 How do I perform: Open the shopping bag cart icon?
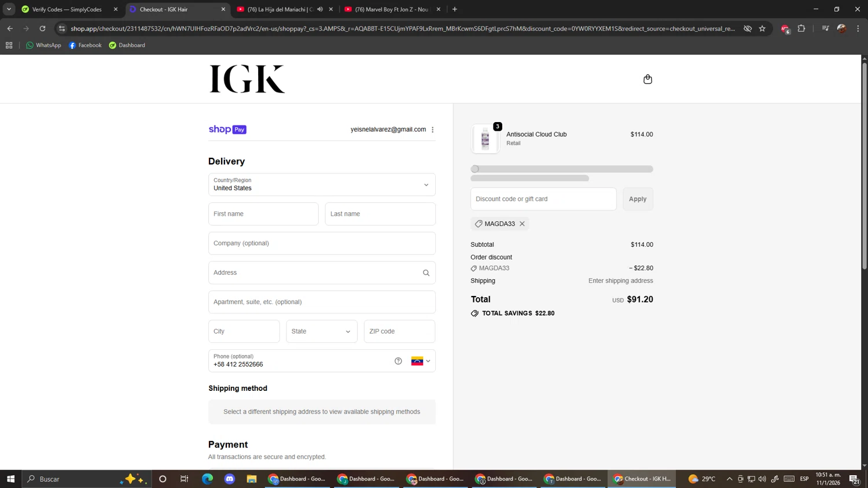pyautogui.click(x=648, y=79)
